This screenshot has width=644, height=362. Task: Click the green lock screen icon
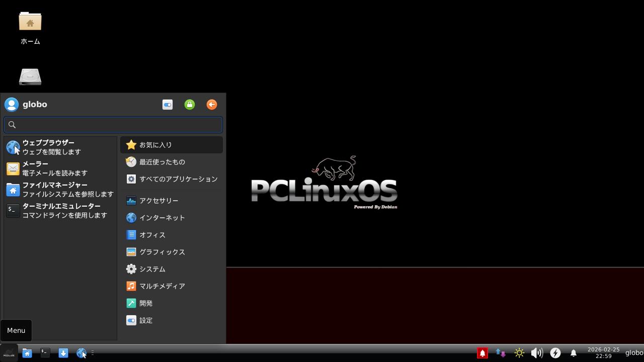pyautogui.click(x=190, y=105)
